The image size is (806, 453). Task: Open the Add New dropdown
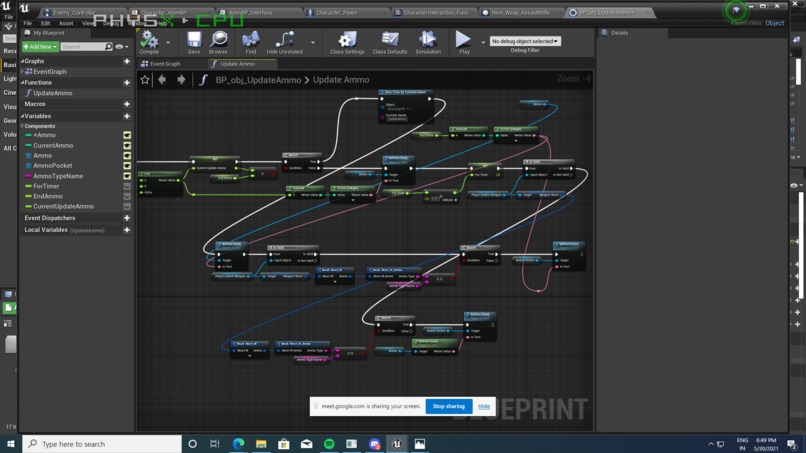pyautogui.click(x=40, y=47)
